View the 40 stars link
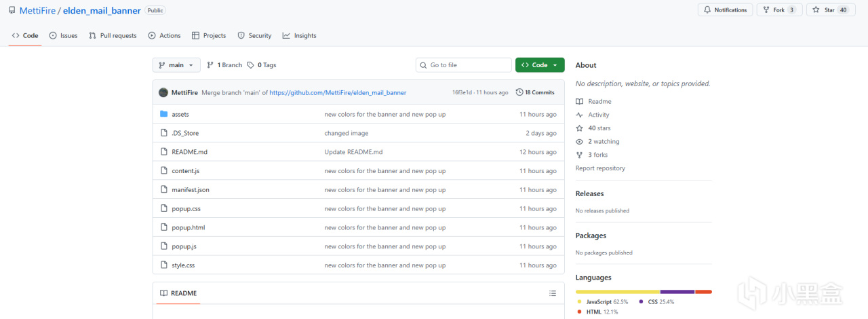The height and width of the screenshot is (319, 868). (x=593, y=128)
